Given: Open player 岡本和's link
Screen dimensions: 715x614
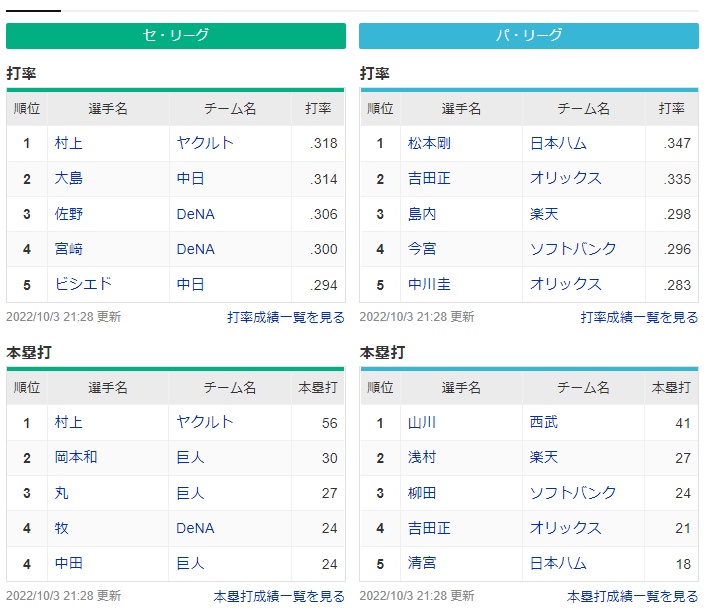Looking at the screenshot, I should pyautogui.click(x=76, y=457).
